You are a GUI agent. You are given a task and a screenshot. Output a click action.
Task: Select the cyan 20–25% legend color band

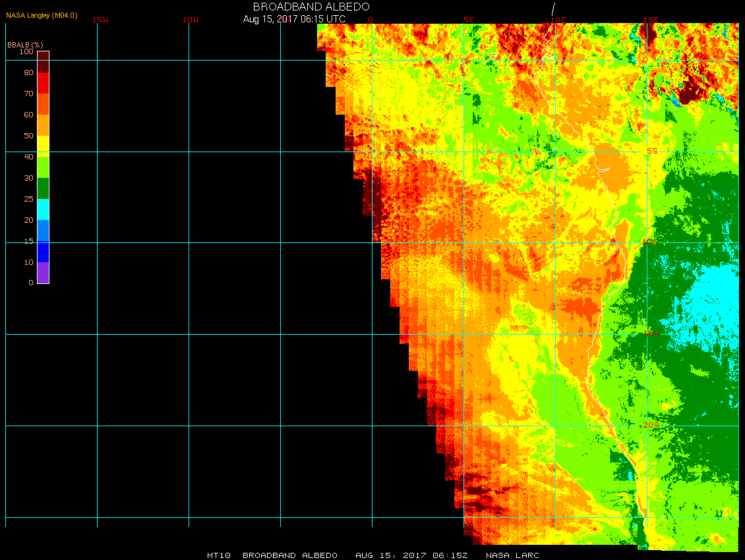point(43,209)
